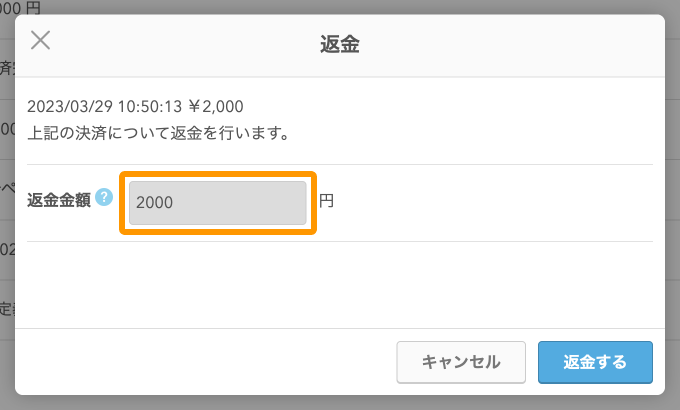The height and width of the screenshot is (410, 680).
Task: Click the dimmed strip below the dialog
Action: point(340,402)
